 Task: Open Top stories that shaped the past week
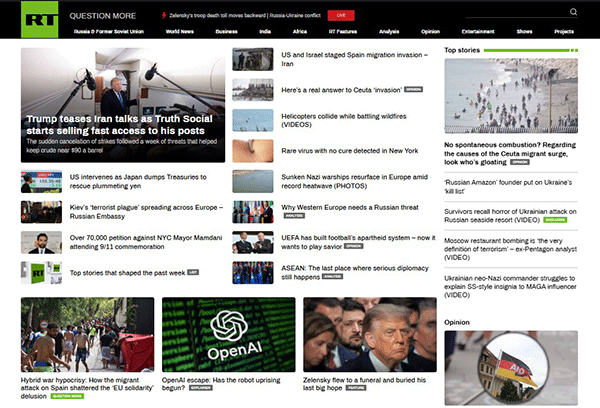click(127, 273)
